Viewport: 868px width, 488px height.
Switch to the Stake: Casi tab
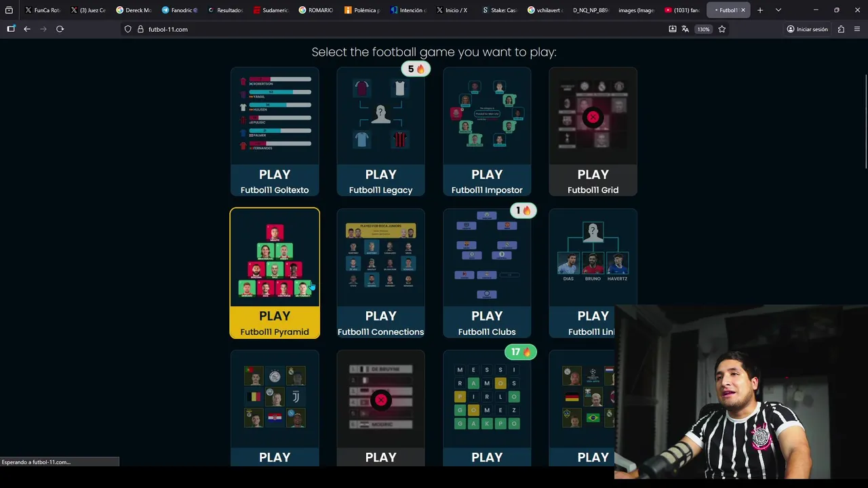pyautogui.click(x=498, y=10)
